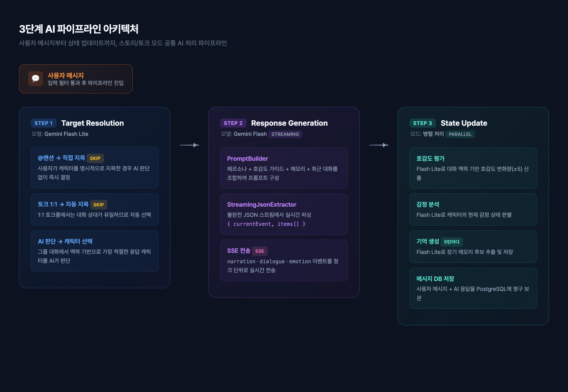Image resolution: width=568 pixels, height=392 pixels.
Task: Select the STEP 3 badge
Action: tap(422, 123)
